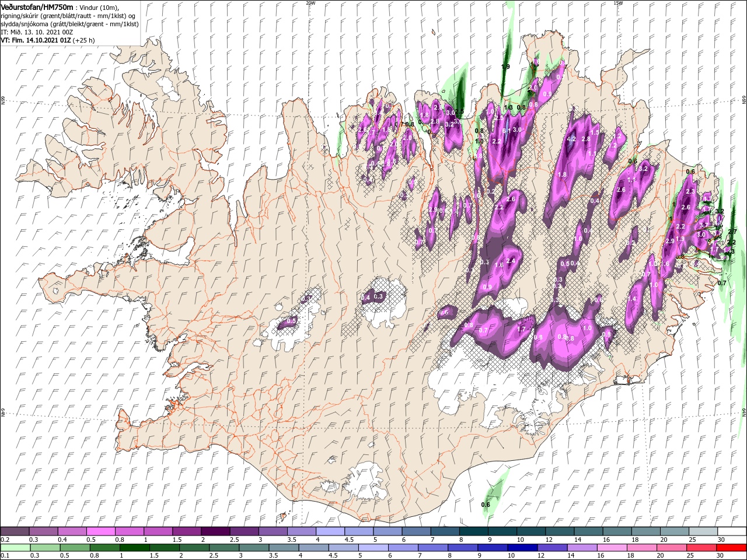Click the '0.4' label in upper legend
The width and height of the screenshot is (747, 560).
pos(62,540)
